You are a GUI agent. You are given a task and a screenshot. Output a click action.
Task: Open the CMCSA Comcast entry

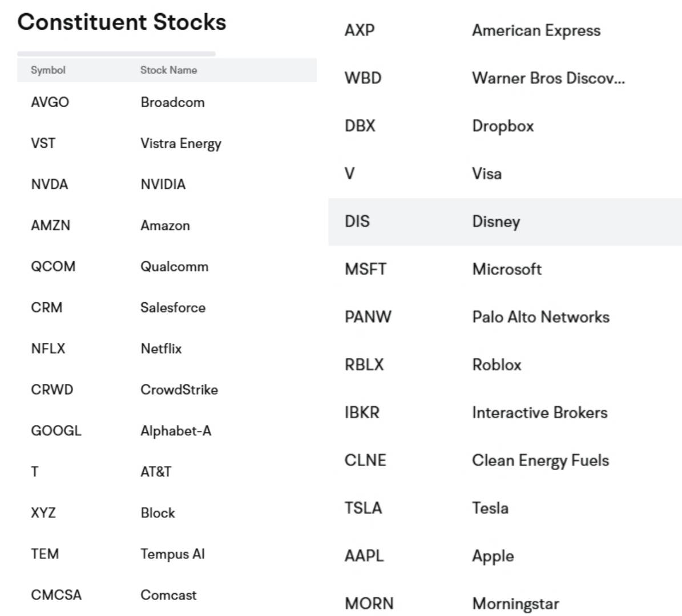(x=166, y=595)
